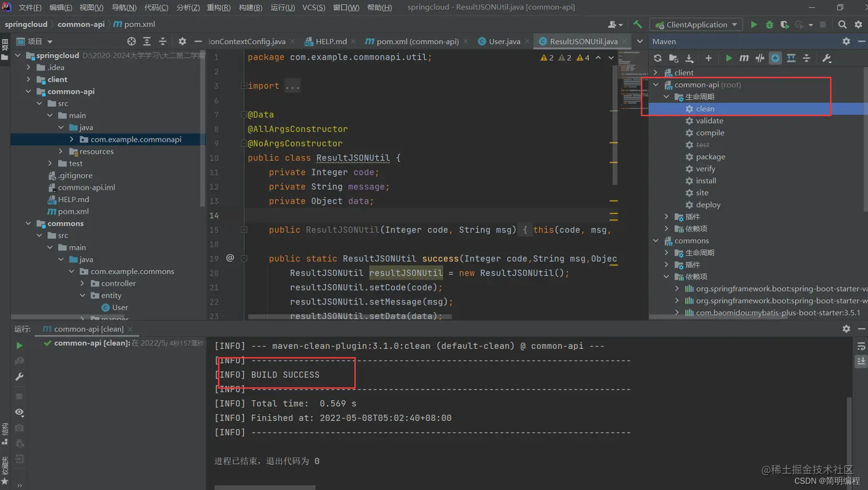
Task: Expand the resources folder
Action: pos(61,151)
